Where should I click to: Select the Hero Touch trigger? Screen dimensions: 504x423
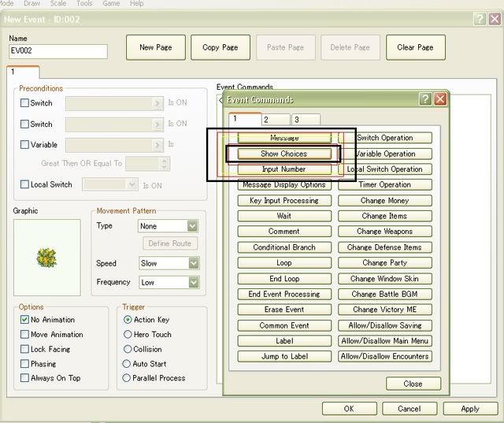[x=128, y=334]
